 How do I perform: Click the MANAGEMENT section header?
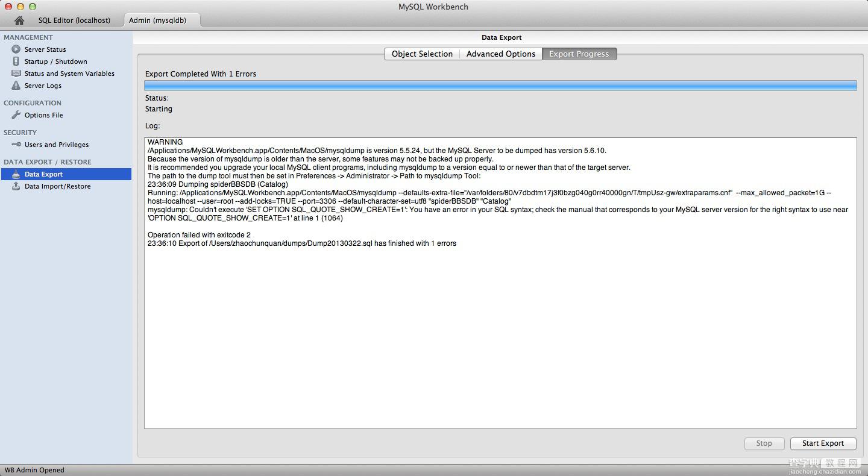pos(28,37)
